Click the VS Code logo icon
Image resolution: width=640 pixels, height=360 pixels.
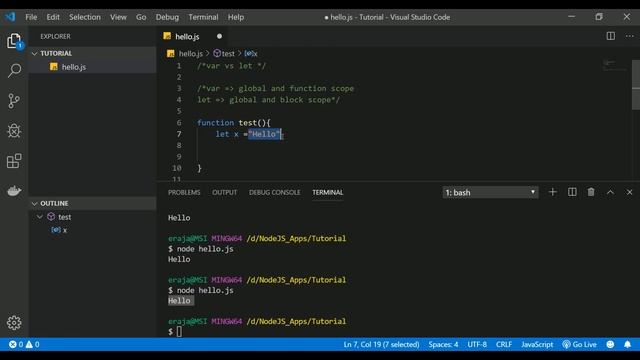[x=10, y=17]
